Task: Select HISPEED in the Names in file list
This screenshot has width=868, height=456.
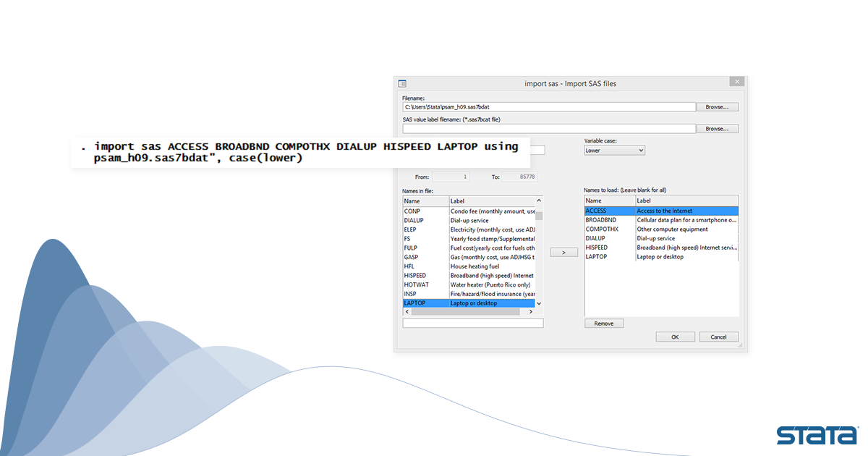Action: 469,276
